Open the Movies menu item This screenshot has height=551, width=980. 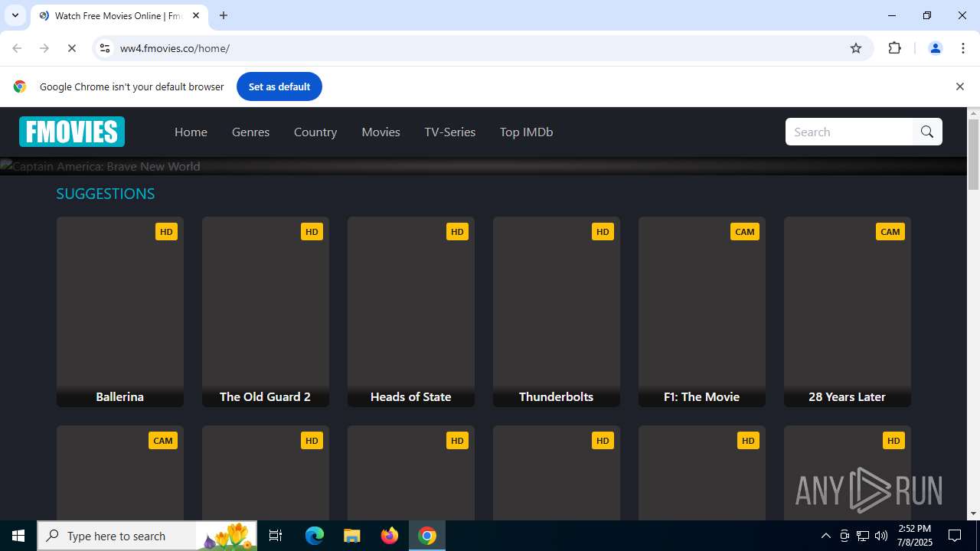click(x=381, y=132)
